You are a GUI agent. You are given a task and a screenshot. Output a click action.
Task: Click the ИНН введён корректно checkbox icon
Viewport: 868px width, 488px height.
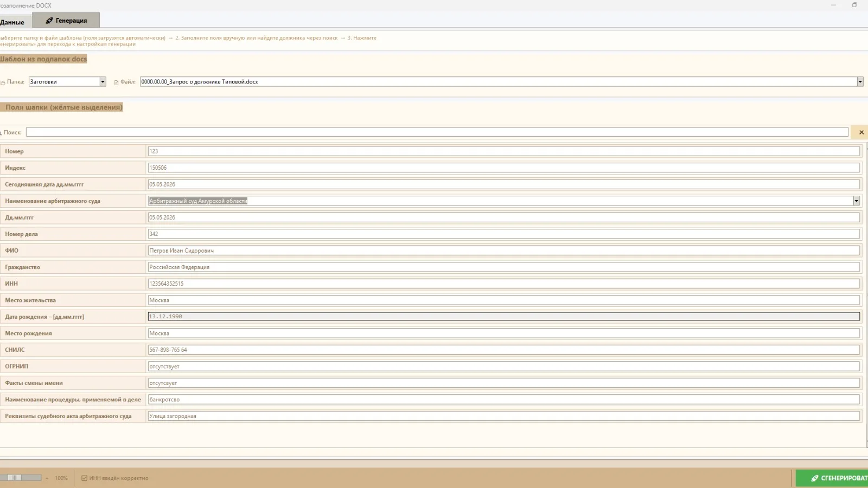84,478
